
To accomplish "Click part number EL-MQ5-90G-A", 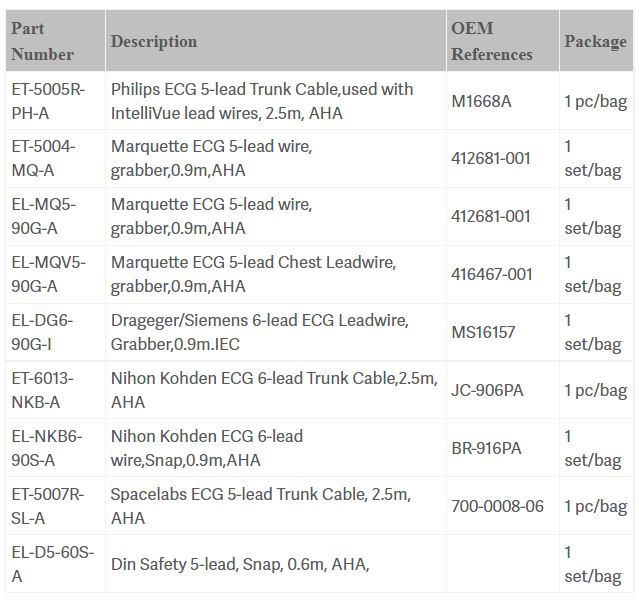I will (43, 216).
